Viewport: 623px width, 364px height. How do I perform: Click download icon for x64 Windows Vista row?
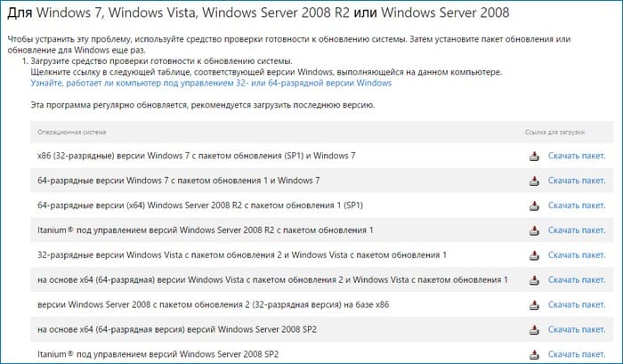(x=534, y=280)
